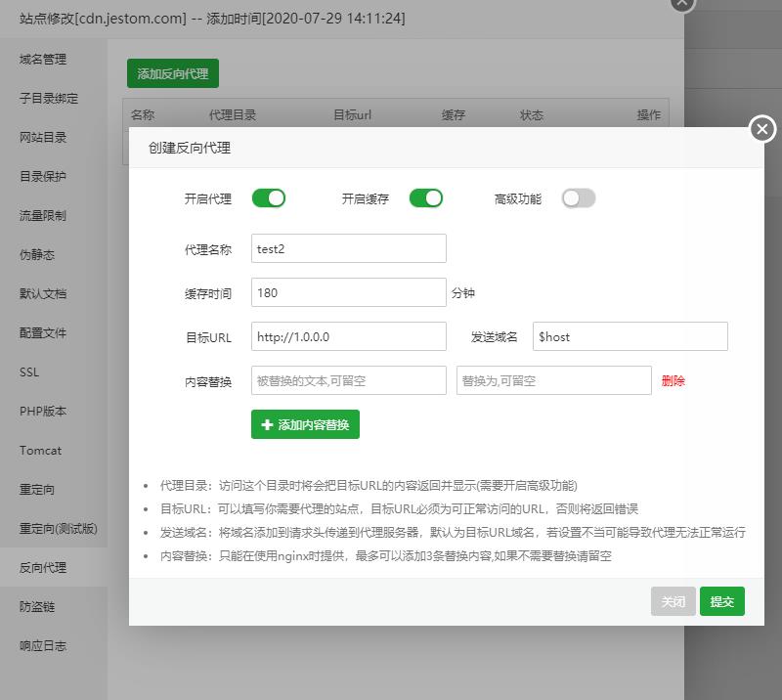This screenshot has height=700, width=782.
Task: Dismiss the dialog using 关闭
Action: [673, 601]
